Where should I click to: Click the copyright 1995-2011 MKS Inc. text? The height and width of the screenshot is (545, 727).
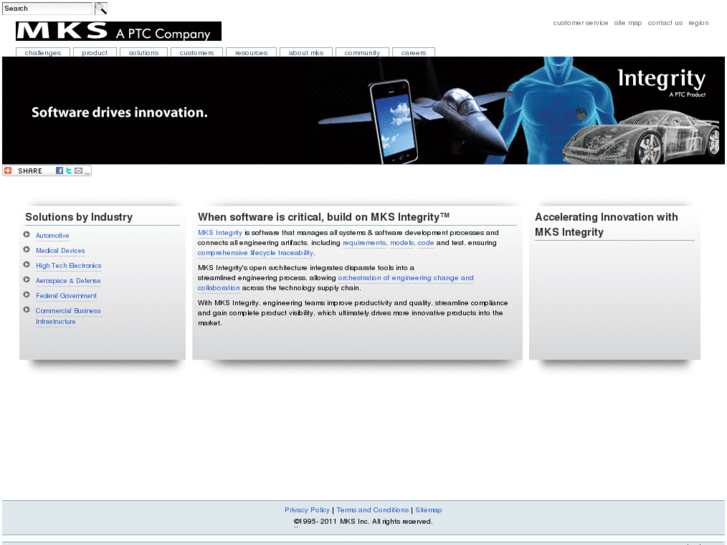pyautogui.click(x=363, y=522)
